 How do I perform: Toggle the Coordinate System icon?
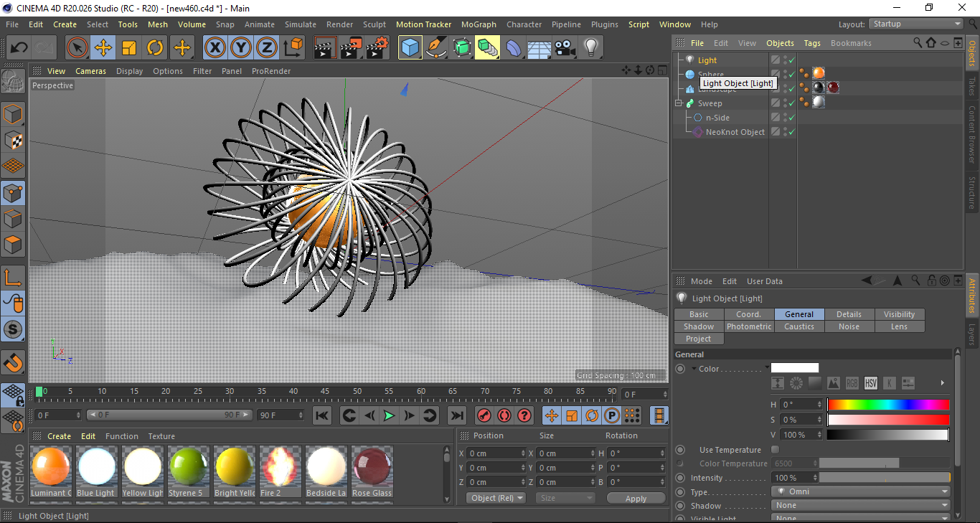[293, 48]
